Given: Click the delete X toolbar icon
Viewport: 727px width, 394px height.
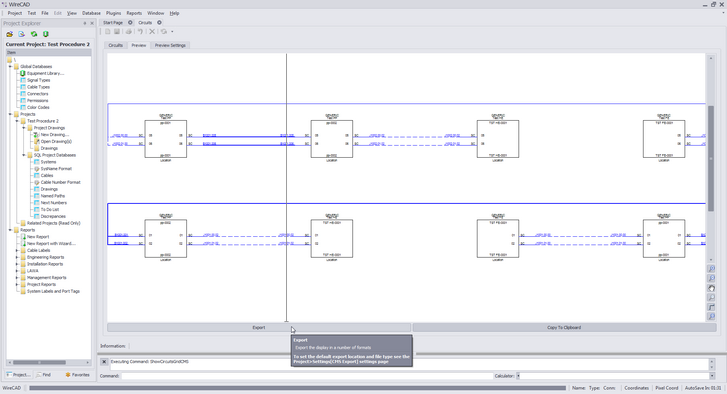Looking at the screenshot, I should click(x=152, y=32).
